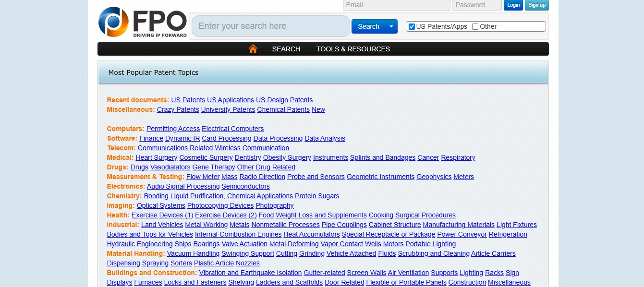Open the Protein link
The width and height of the screenshot is (644, 287).
[305, 196]
